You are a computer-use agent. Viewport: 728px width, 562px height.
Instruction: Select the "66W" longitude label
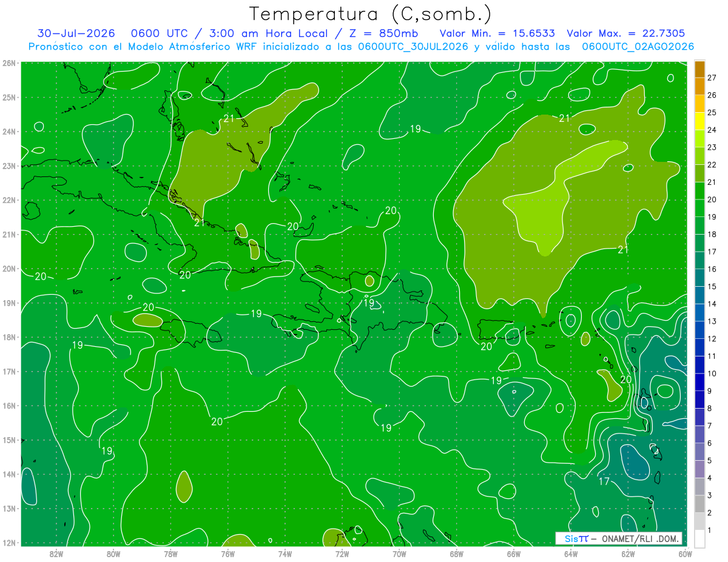(513, 554)
